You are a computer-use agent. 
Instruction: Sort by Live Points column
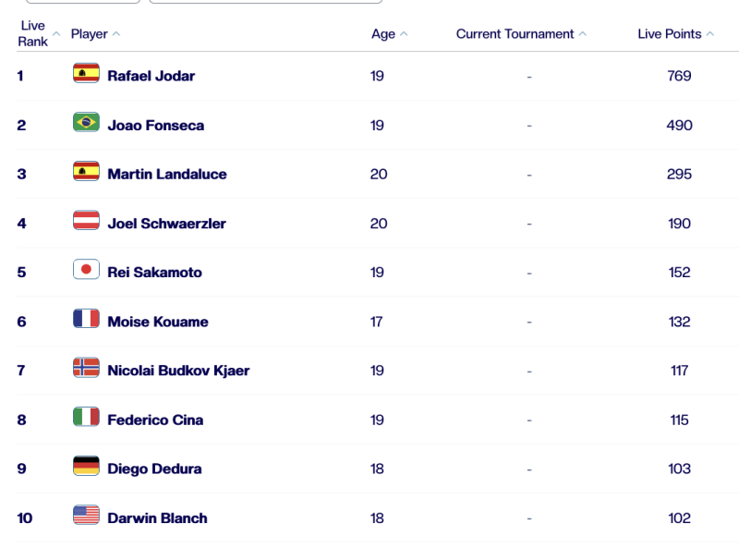pos(670,34)
